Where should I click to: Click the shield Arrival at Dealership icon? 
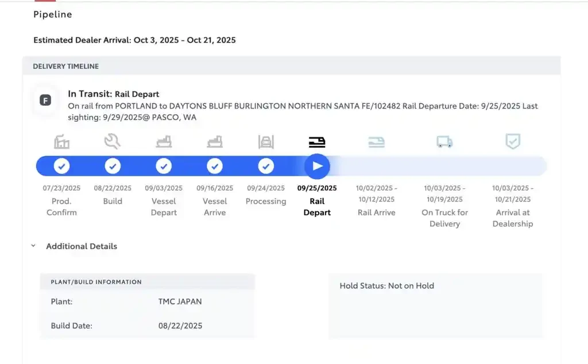point(512,141)
